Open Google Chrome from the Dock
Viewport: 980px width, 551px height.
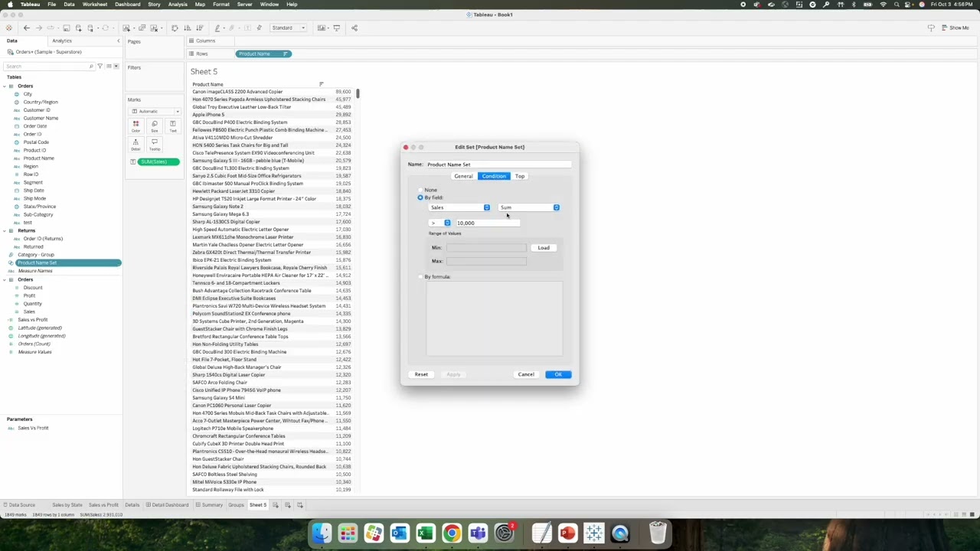[452, 533]
